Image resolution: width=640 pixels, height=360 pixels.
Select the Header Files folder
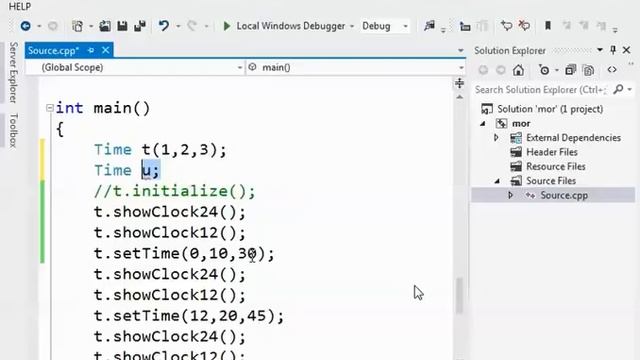click(551, 152)
